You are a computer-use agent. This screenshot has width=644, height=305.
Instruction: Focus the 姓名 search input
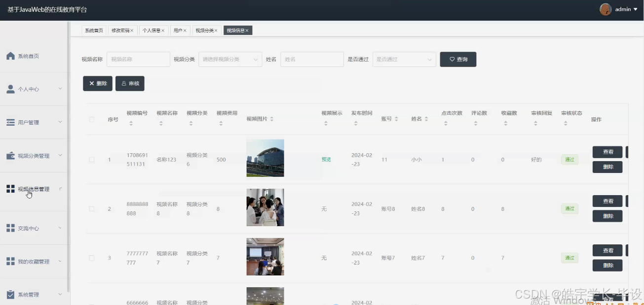point(312,59)
